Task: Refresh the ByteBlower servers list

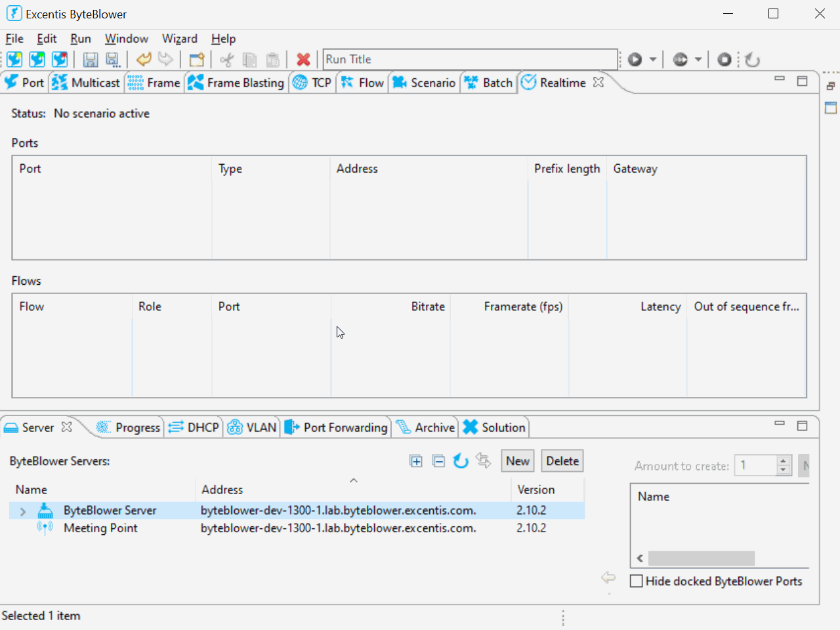Action: click(x=461, y=461)
